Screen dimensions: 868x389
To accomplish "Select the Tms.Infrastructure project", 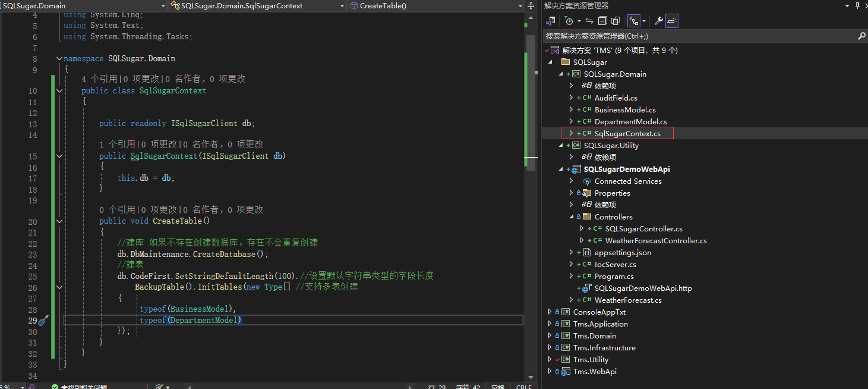I will coord(604,348).
